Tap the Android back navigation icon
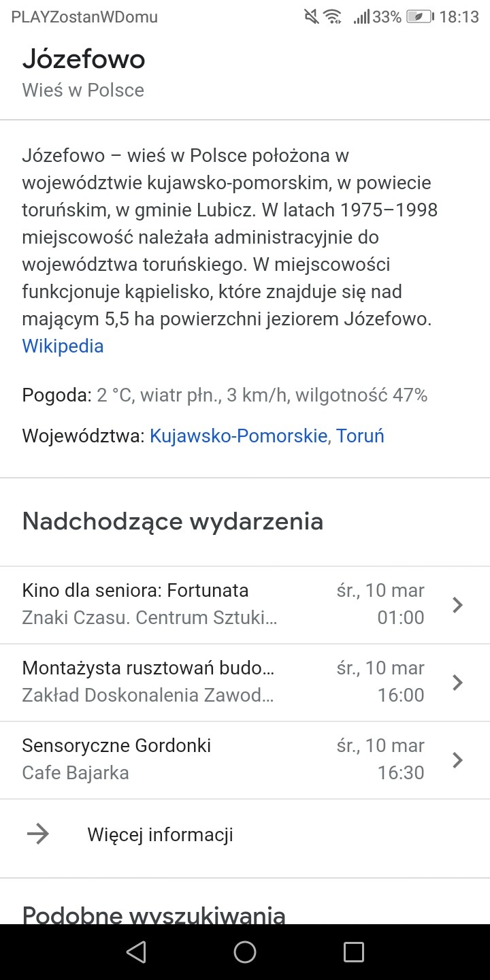 (137, 952)
